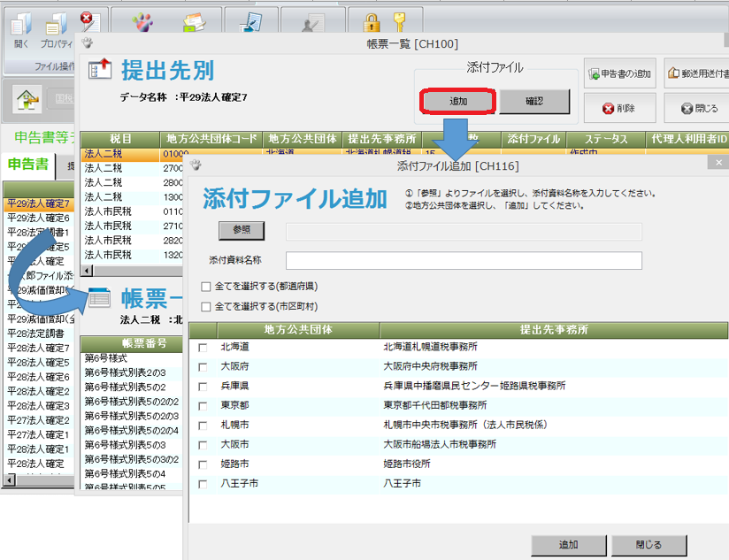This screenshot has height=560, width=729.
Task: Click the 税目 column header
Action: (x=120, y=139)
